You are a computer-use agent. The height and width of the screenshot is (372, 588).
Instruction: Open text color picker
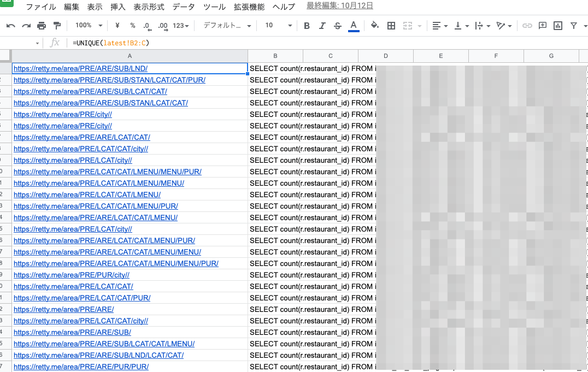click(x=353, y=26)
